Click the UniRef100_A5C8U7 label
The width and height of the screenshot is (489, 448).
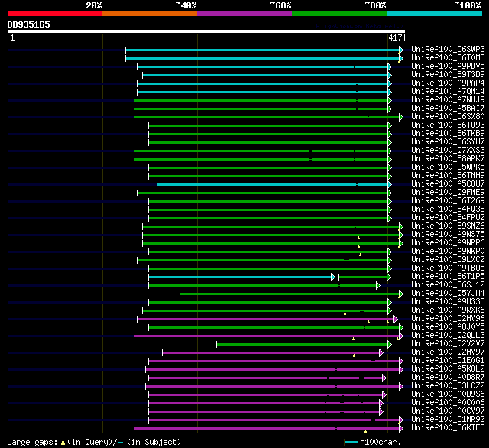point(448,184)
